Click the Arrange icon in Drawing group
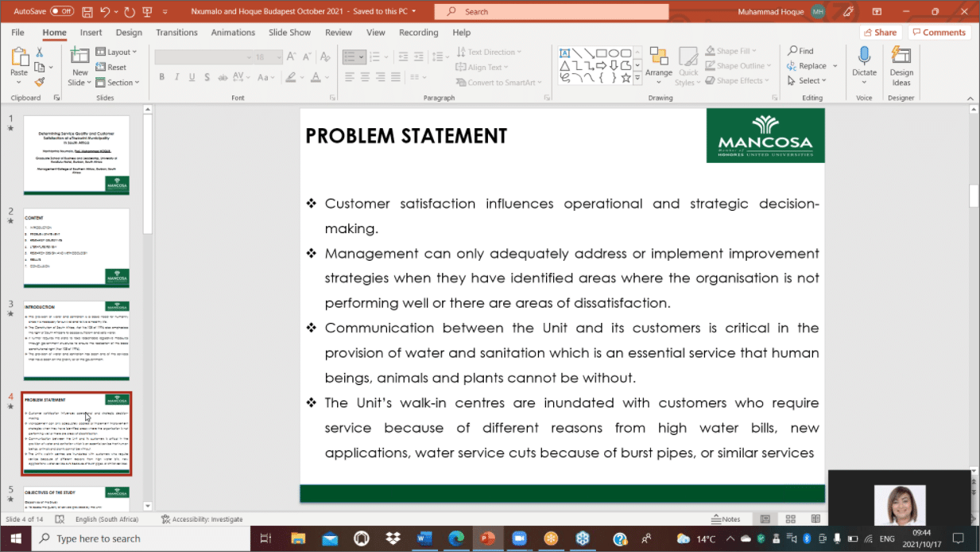 tap(658, 57)
